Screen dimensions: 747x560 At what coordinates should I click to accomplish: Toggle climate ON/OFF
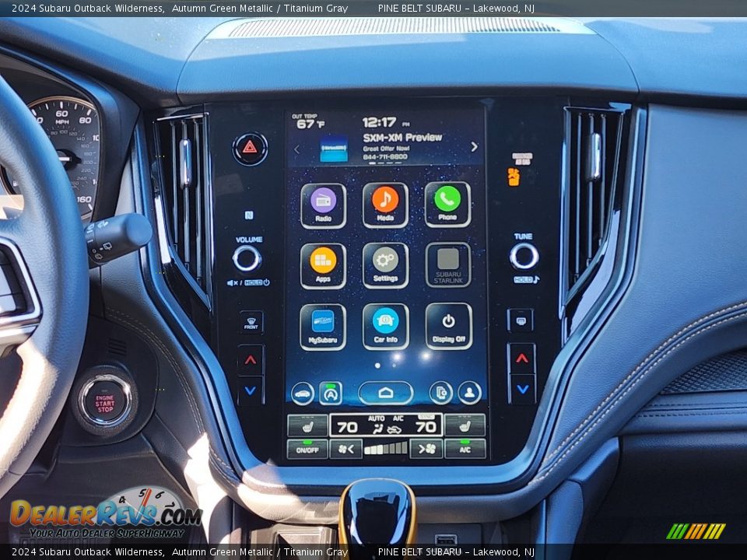pos(307,449)
